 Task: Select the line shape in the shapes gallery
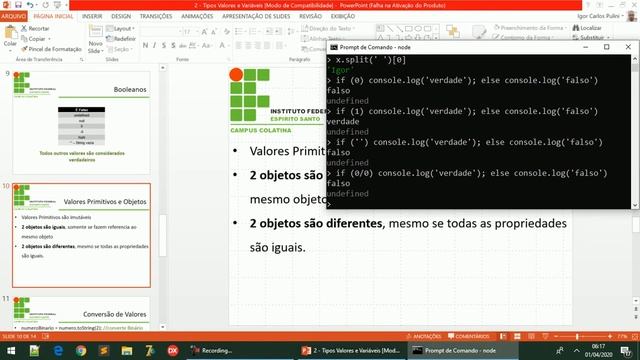coord(390,29)
